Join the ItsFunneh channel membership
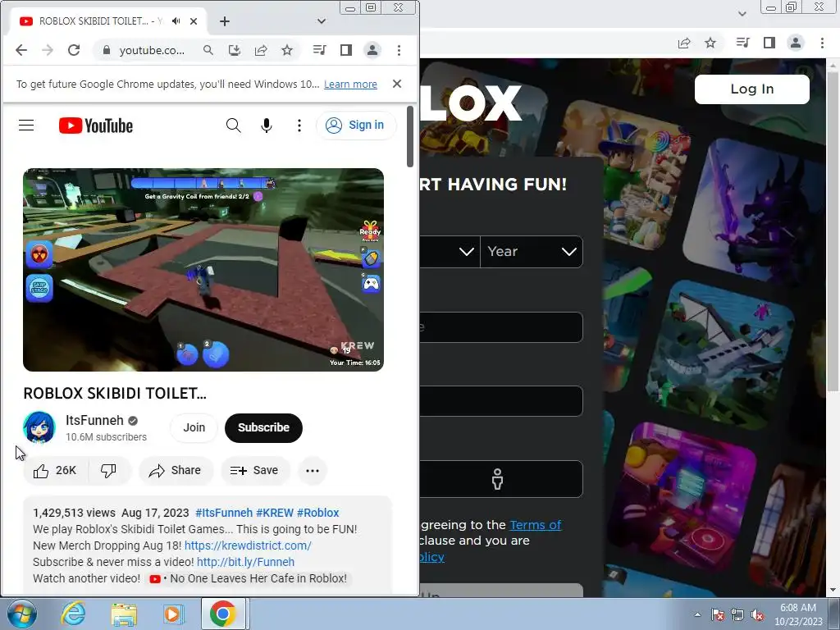Image resolution: width=840 pixels, height=630 pixels. click(194, 427)
